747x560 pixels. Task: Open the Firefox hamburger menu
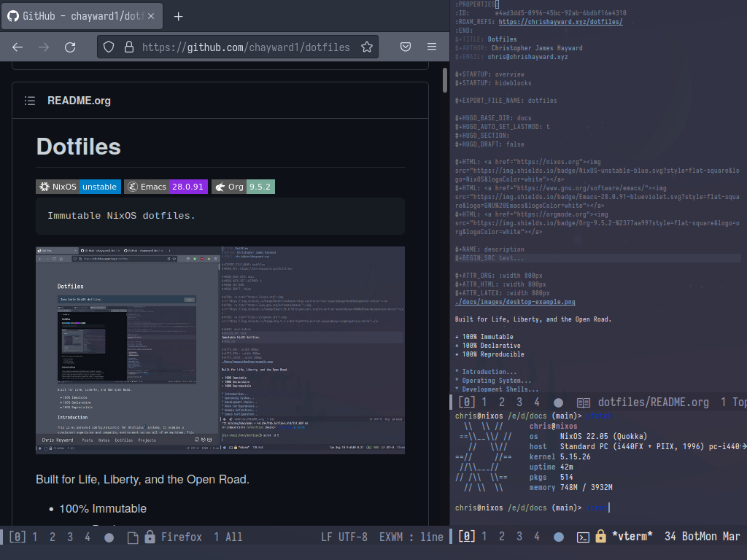[432, 47]
